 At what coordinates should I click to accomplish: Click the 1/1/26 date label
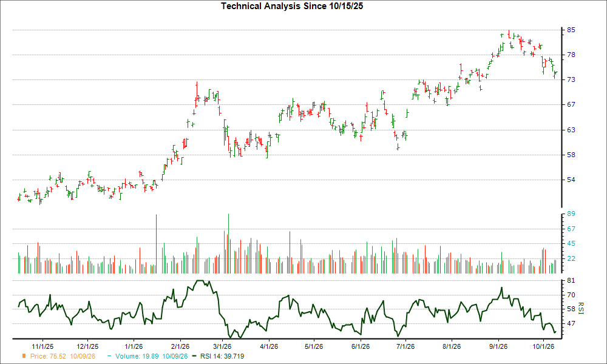(134, 346)
